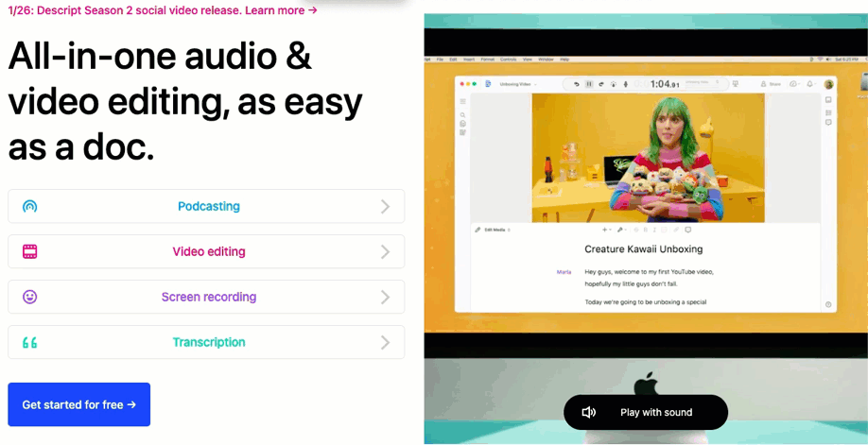Viewport: 868px width, 445px height.
Task: Open the Transcription option
Action: (206, 342)
